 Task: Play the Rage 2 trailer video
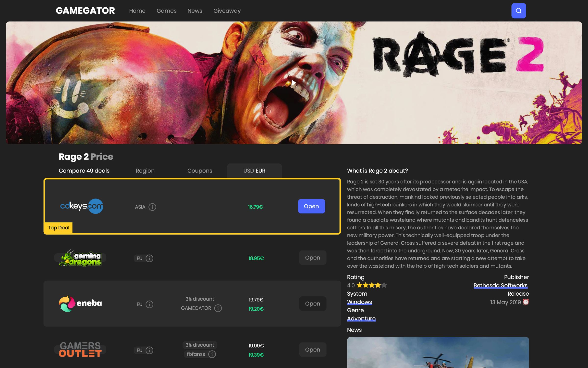(x=294, y=83)
